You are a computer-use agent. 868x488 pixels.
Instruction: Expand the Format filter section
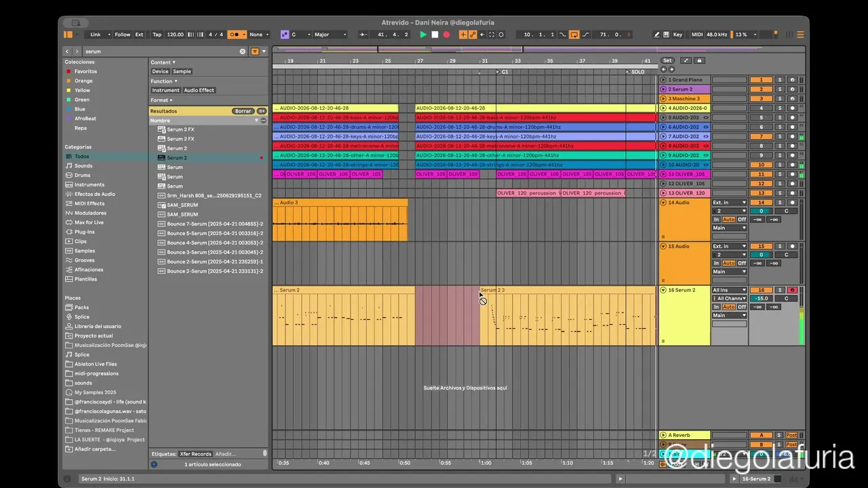click(161, 100)
